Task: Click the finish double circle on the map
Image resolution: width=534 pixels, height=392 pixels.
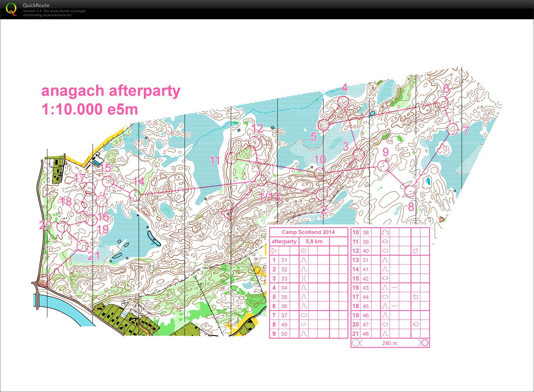Action: 44,281
